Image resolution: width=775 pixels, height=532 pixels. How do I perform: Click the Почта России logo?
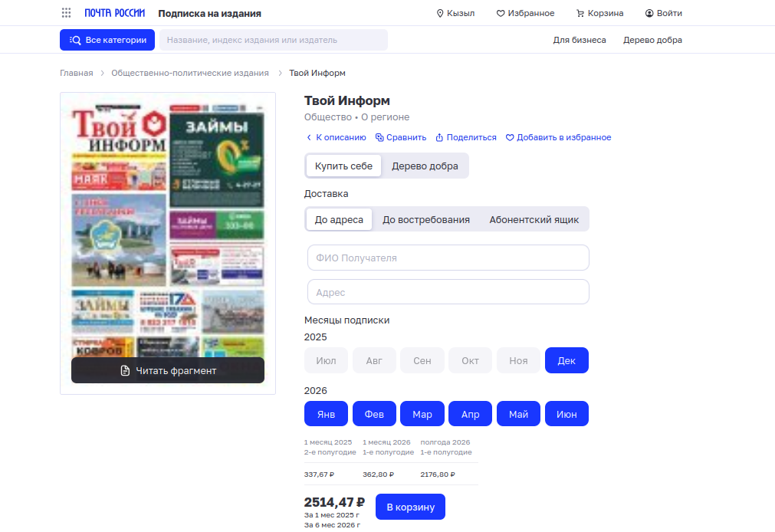coord(115,13)
